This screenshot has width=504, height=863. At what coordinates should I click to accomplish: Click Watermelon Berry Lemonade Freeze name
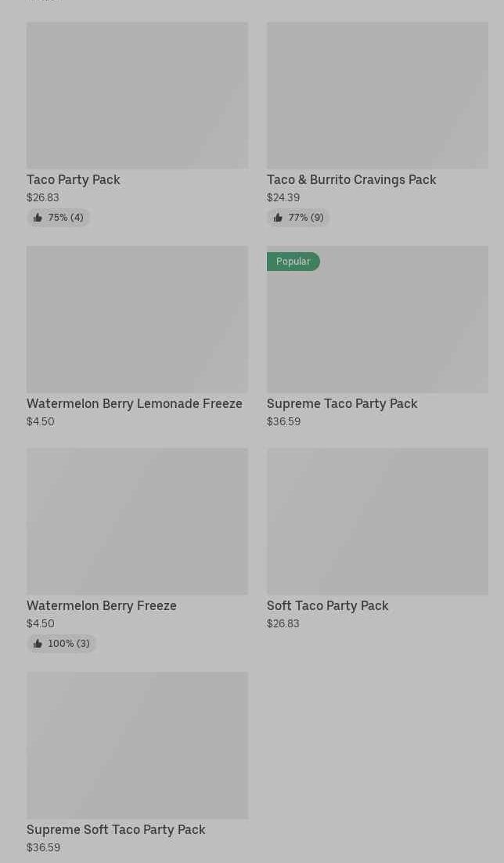pos(135,404)
